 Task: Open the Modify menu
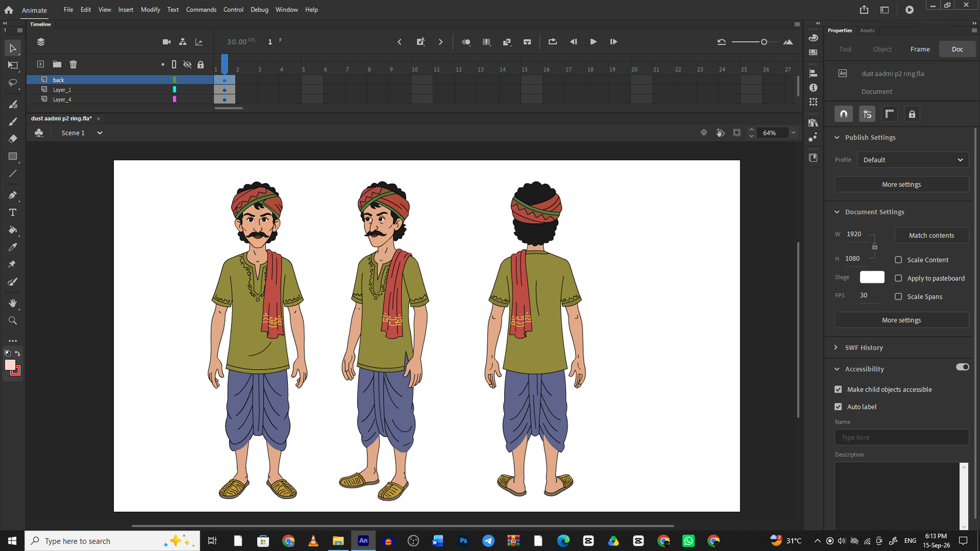(150, 10)
